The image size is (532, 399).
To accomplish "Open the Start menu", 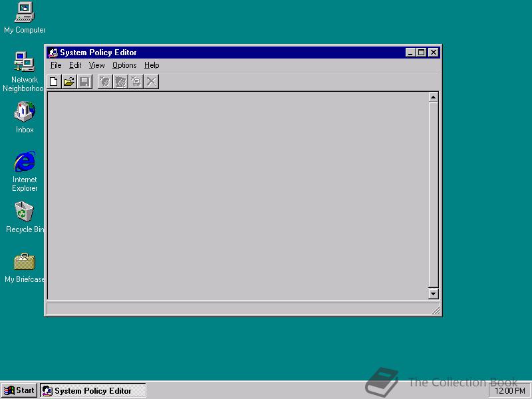I will pyautogui.click(x=19, y=390).
